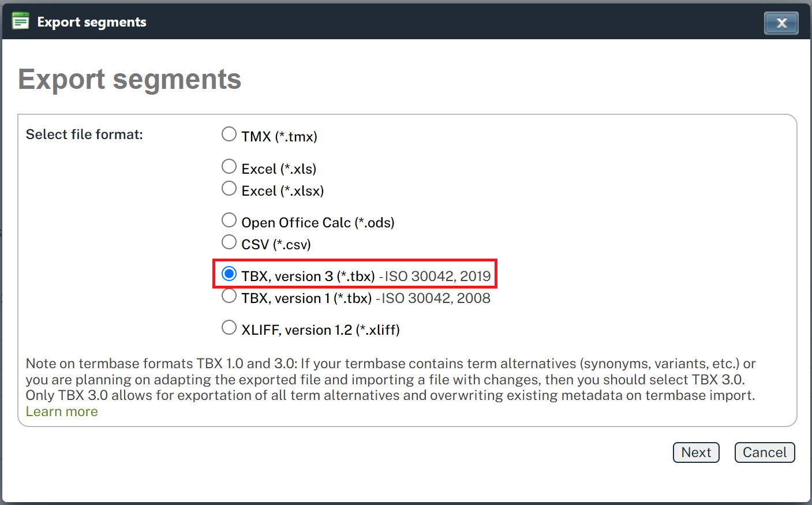This screenshot has height=505, width=812.
Task: Click the large 'Export segments' heading
Action: [130, 79]
